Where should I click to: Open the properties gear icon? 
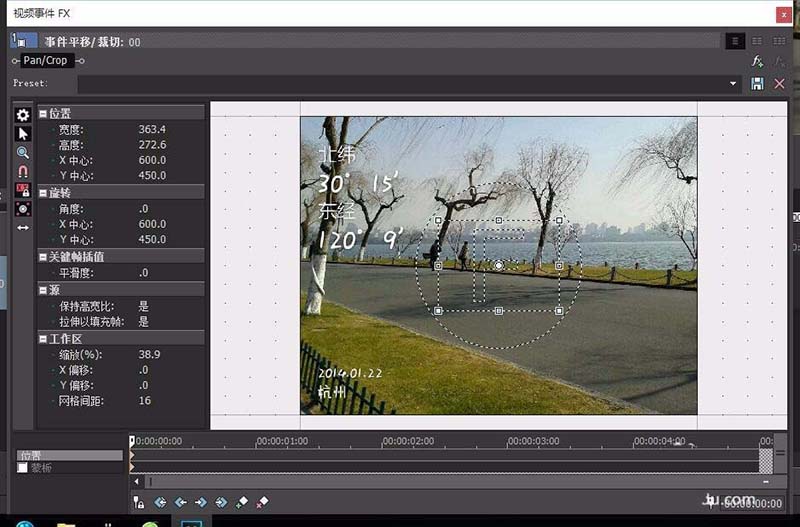click(22, 115)
